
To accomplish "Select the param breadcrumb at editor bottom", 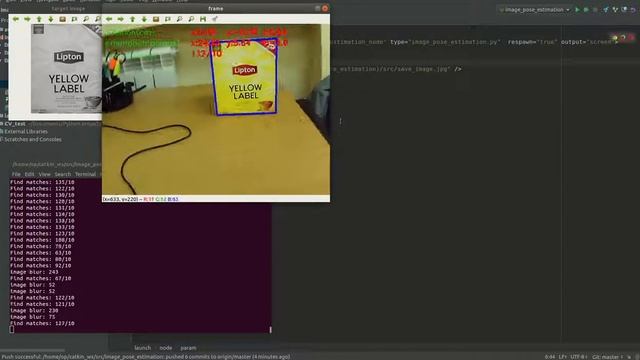I will coord(188,348).
